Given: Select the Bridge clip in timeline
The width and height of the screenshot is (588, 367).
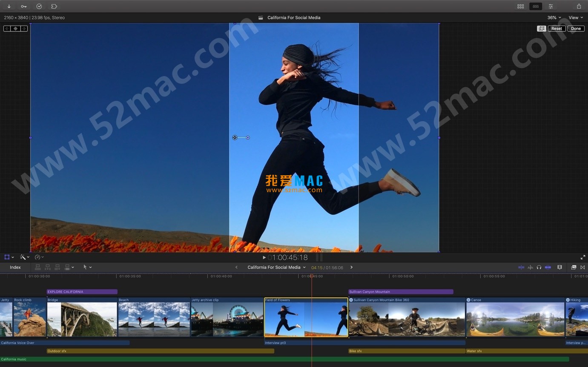Looking at the screenshot, I should (82, 319).
